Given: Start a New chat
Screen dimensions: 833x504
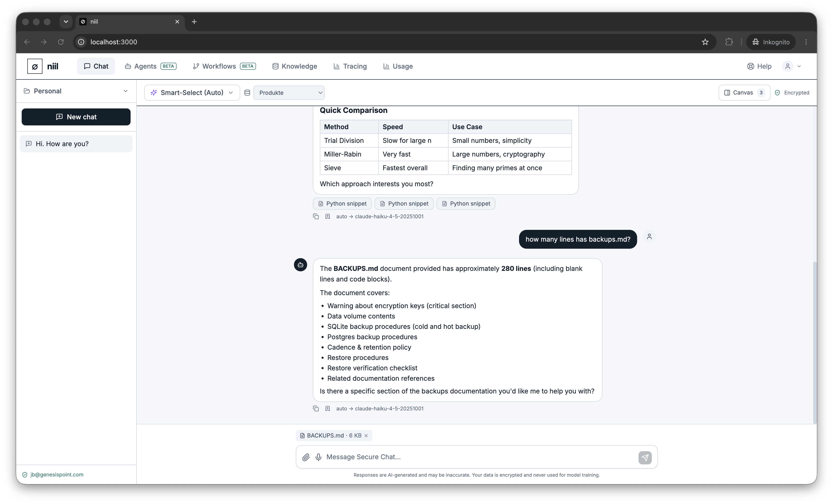Looking at the screenshot, I should click(76, 117).
